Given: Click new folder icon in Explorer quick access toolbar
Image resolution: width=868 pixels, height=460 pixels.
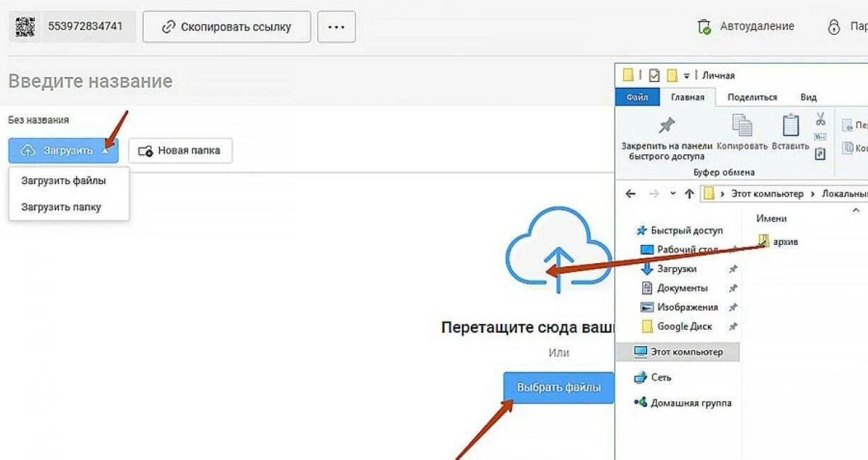Looking at the screenshot, I should coord(672,75).
